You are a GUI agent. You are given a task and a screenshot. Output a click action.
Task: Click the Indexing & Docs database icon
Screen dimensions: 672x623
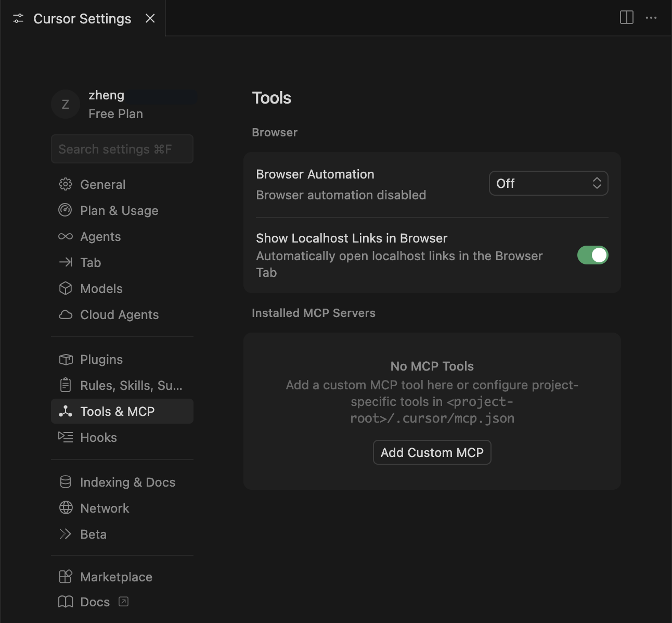[66, 482]
